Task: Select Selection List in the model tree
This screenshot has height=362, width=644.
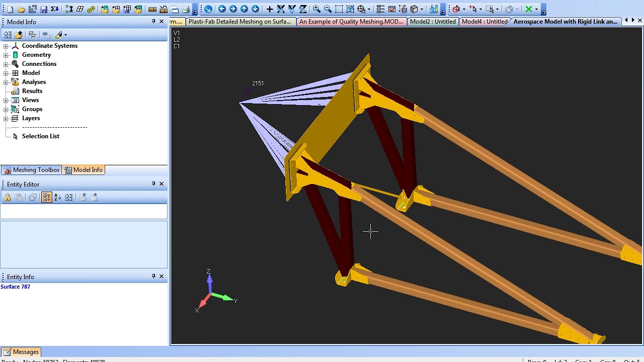Action: pyautogui.click(x=41, y=136)
